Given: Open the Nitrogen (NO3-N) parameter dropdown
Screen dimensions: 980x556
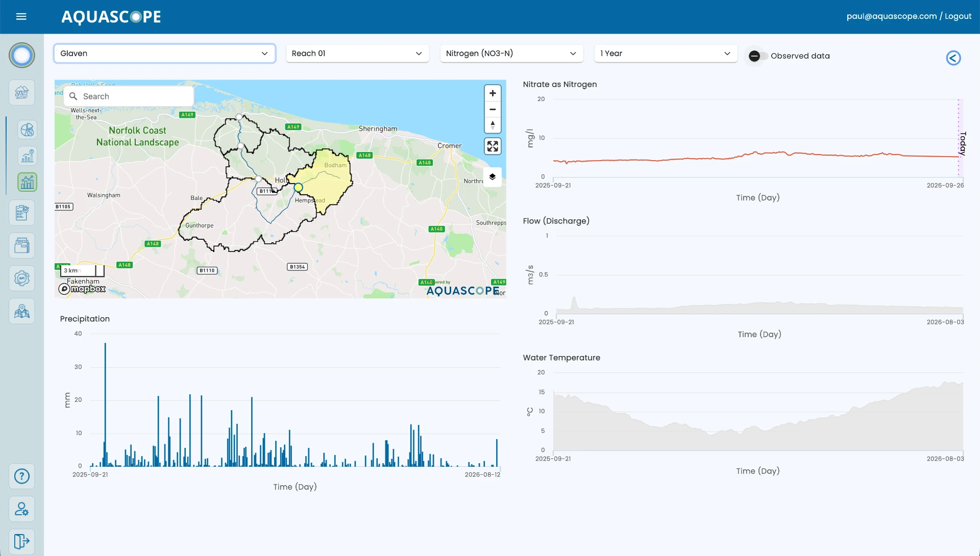Looking at the screenshot, I should pyautogui.click(x=511, y=54).
